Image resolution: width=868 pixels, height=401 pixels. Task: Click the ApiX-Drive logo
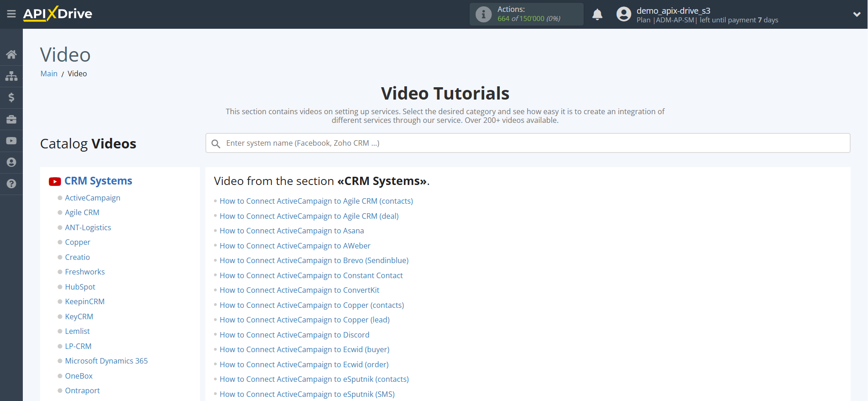pos(58,14)
